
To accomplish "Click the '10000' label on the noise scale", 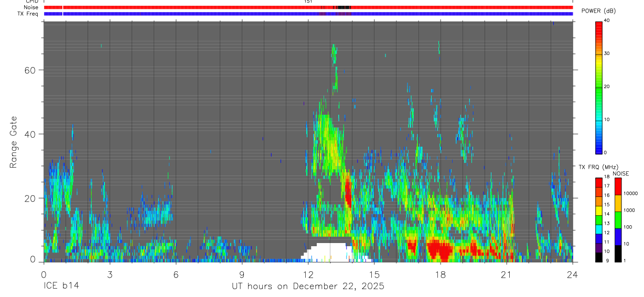I will [x=630, y=194].
